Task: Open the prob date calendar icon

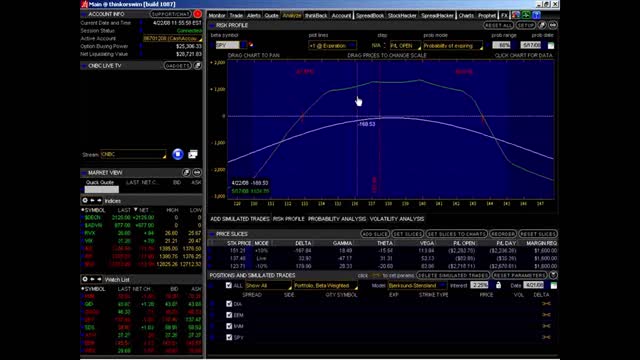Action: pyautogui.click(x=551, y=45)
